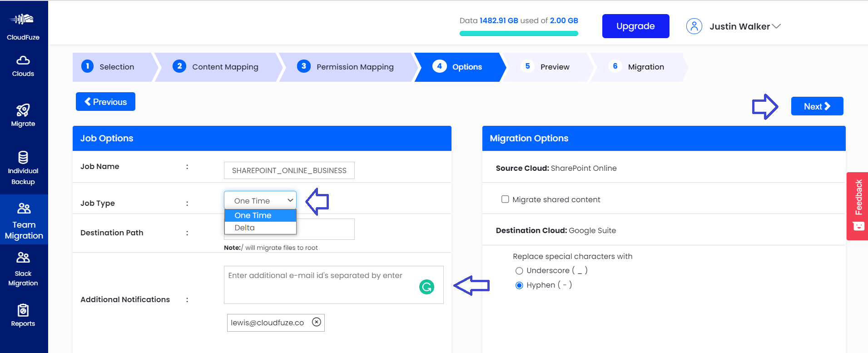Open Individual Backup in sidebar
868x353 pixels.
tap(23, 168)
